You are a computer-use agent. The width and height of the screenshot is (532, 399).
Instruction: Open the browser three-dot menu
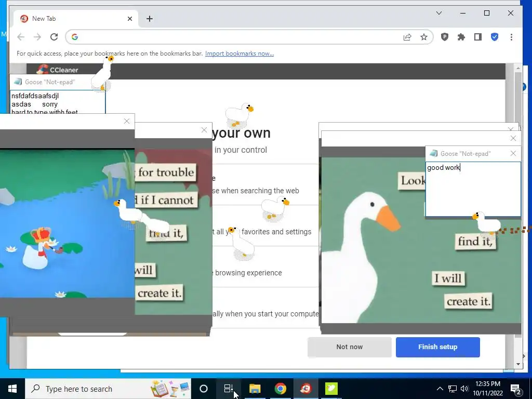tap(511, 37)
